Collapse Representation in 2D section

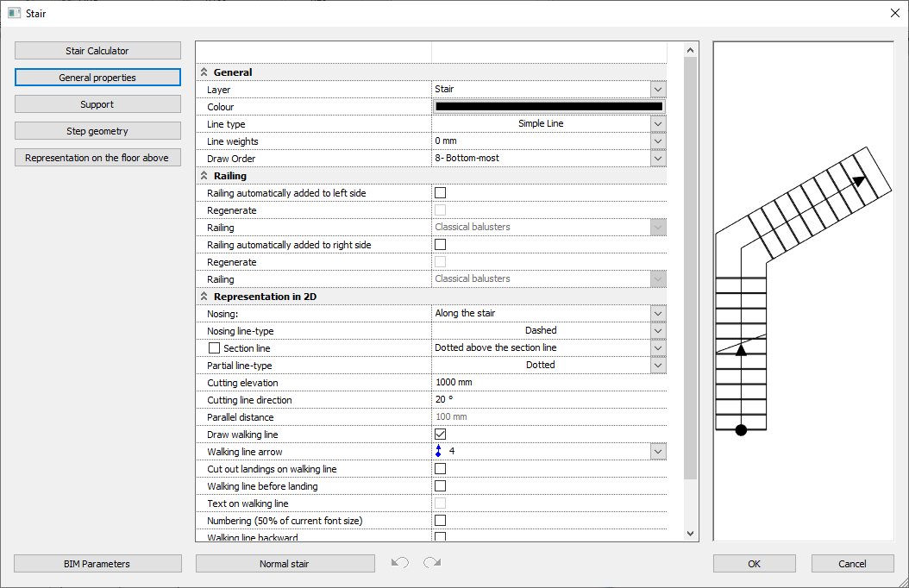click(x=204, y=297)
